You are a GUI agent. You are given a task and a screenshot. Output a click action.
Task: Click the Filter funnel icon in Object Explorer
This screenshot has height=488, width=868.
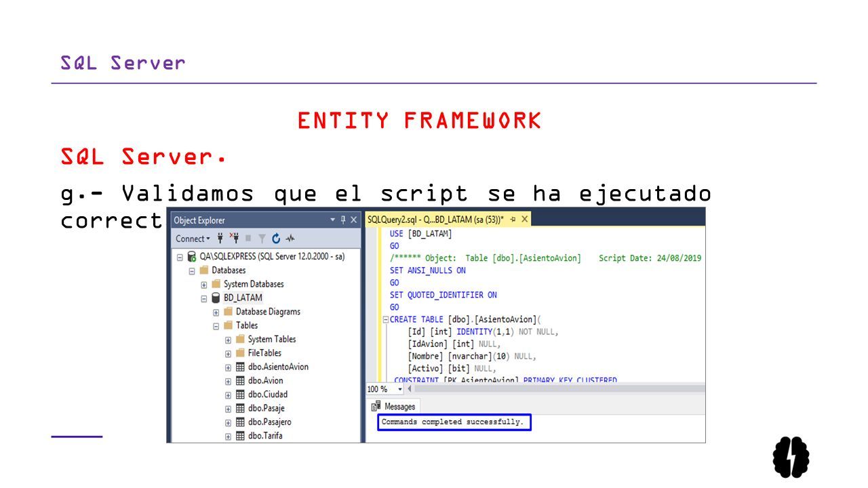(x=262, y=239)
